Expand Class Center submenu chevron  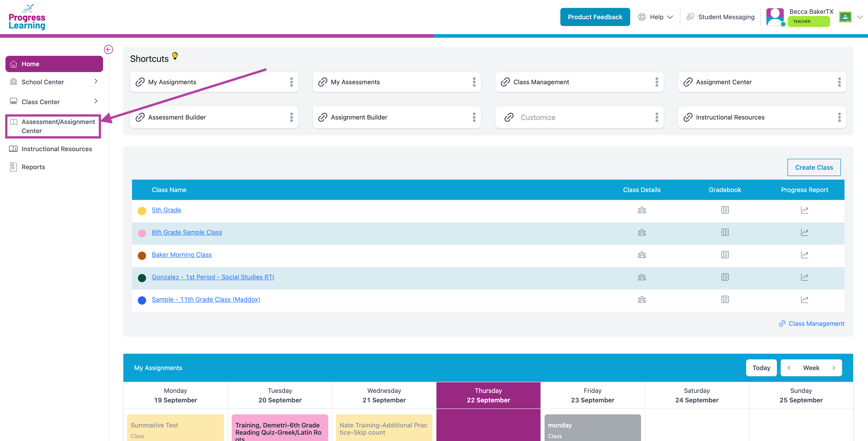click(96, 101)
